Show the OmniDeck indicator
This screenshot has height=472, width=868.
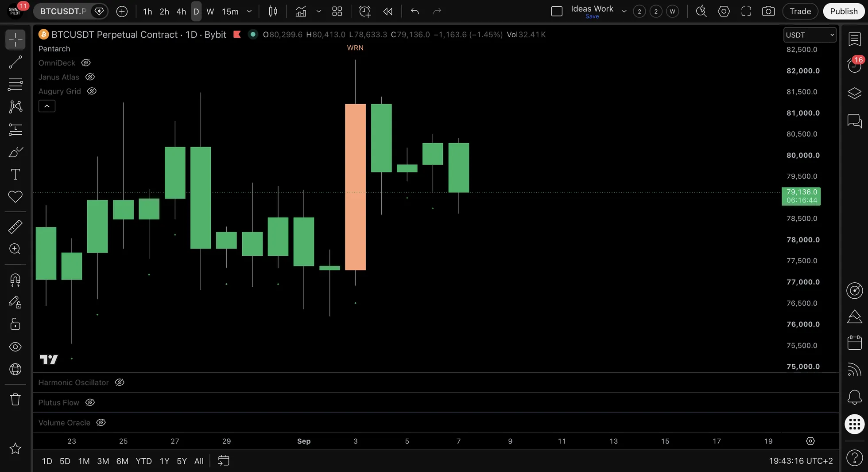86,63
